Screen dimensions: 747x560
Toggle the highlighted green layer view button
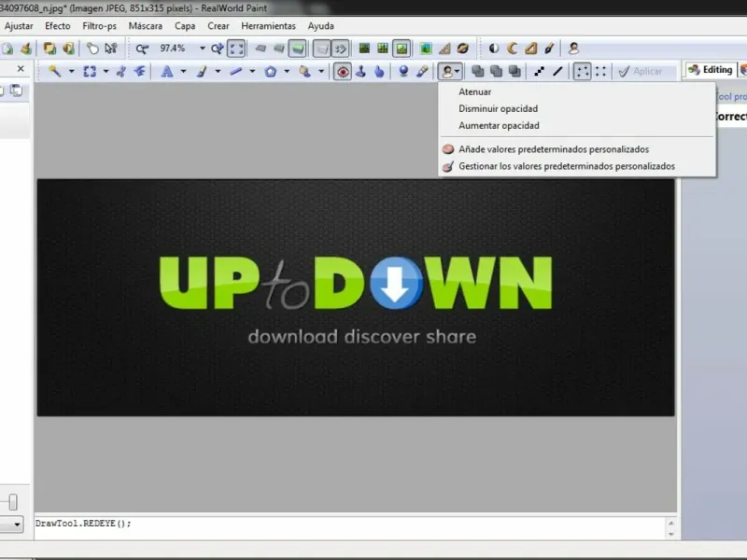click(x=297, y=49)
